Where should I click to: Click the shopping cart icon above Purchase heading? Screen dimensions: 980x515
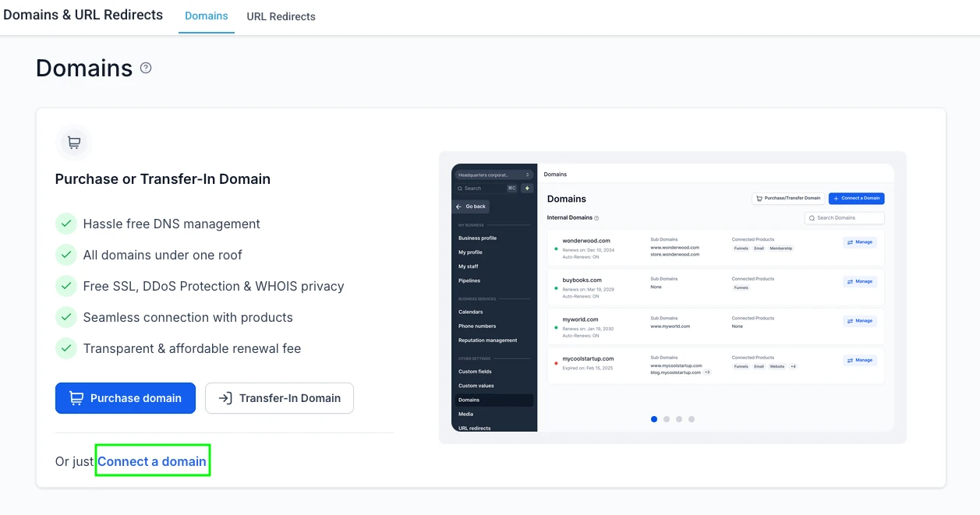[74, 143]
